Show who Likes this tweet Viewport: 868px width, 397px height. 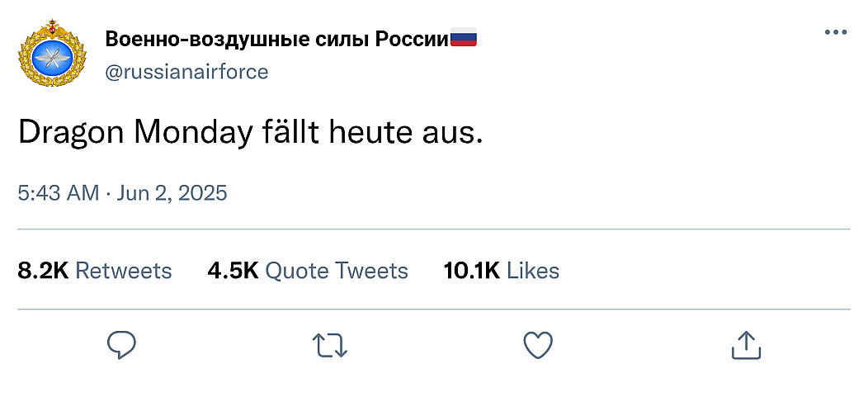point(533,271)
